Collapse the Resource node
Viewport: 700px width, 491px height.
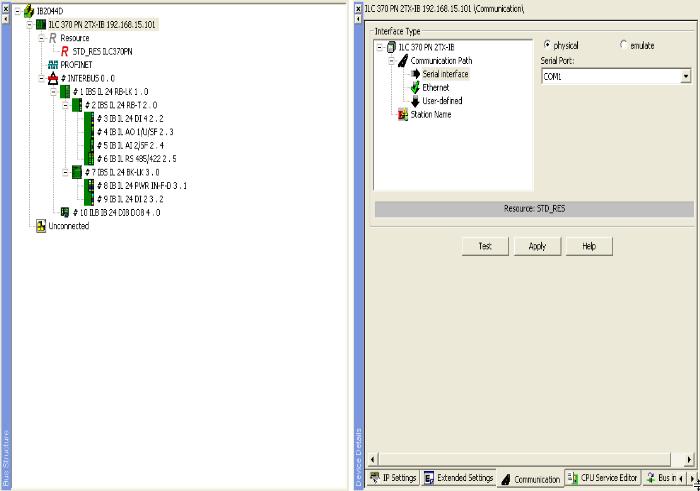coord(42,38)
